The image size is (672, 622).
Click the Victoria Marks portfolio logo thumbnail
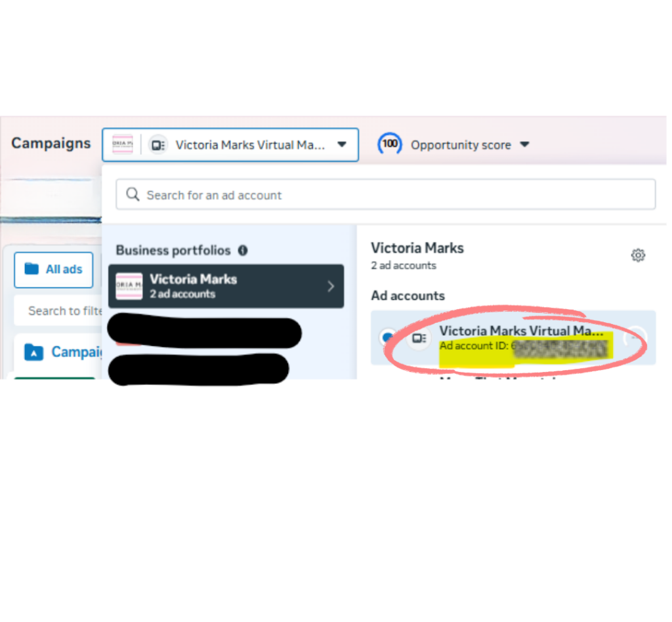(x=128, y=286)
